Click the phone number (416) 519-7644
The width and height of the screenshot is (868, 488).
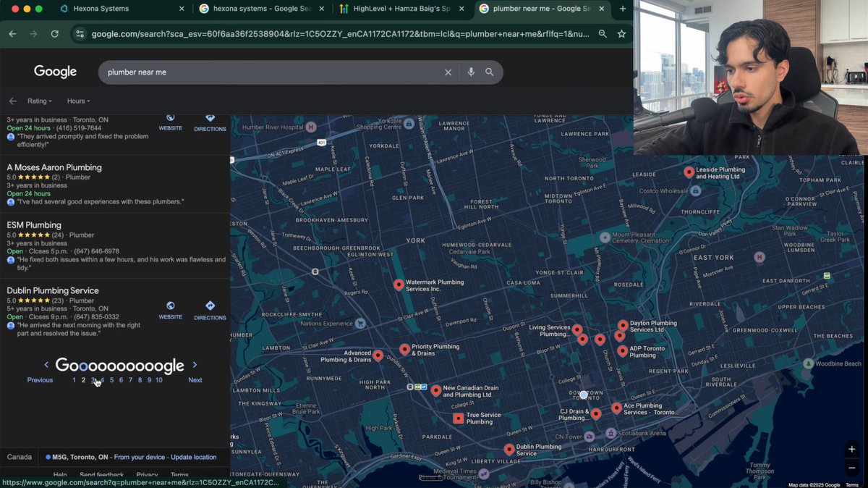coord(79,128)
